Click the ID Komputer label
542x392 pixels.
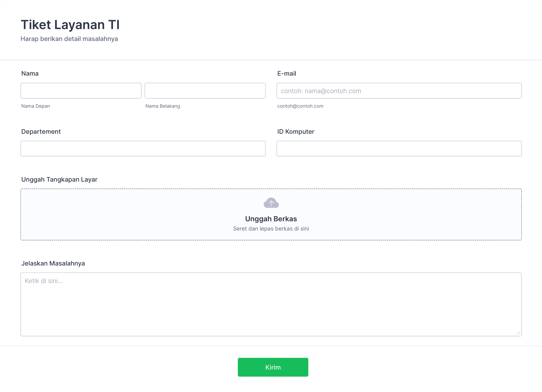(x=296, y=131)
